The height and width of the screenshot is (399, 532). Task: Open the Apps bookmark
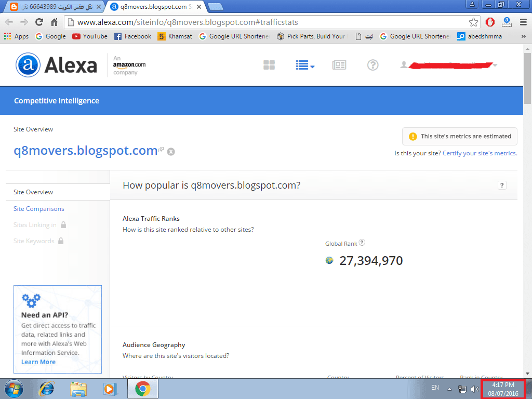click(x=16, y=36)
